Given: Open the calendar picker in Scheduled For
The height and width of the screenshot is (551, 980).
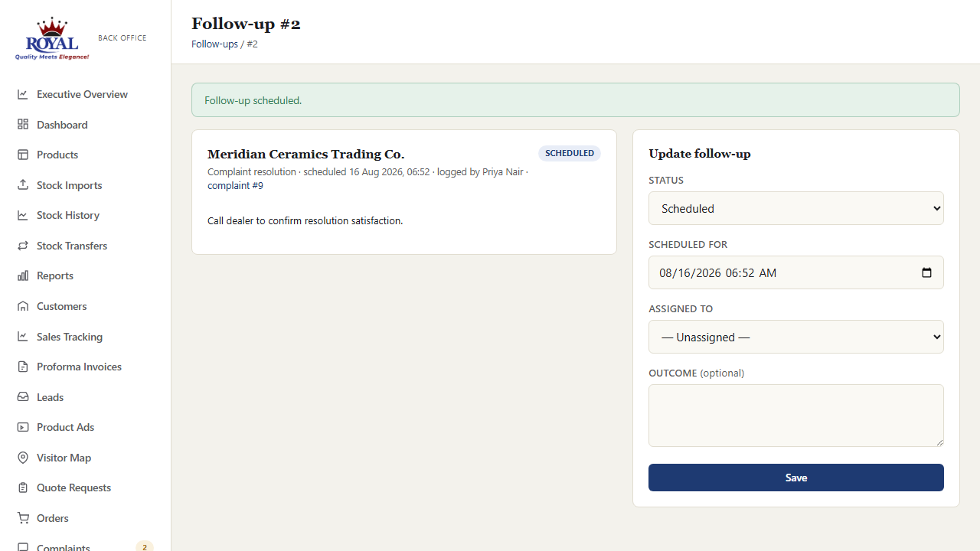Looking at the screenshot, I should tap(926, 272).
